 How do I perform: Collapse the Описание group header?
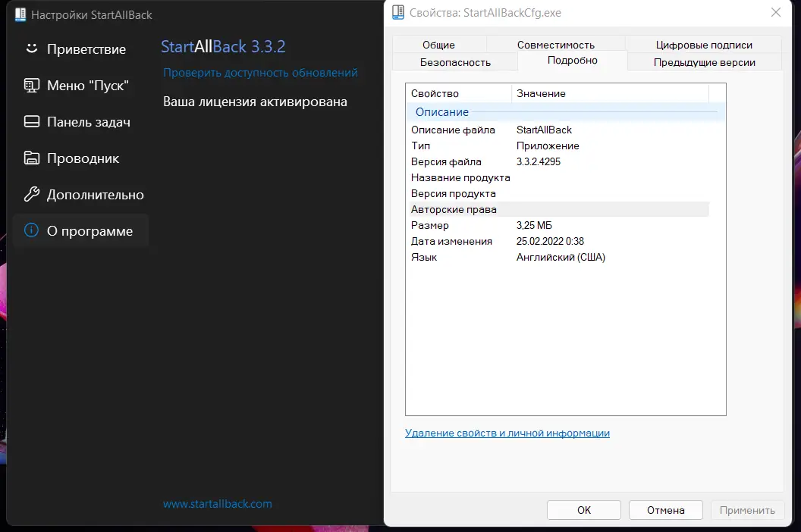[x=566, y=112]
